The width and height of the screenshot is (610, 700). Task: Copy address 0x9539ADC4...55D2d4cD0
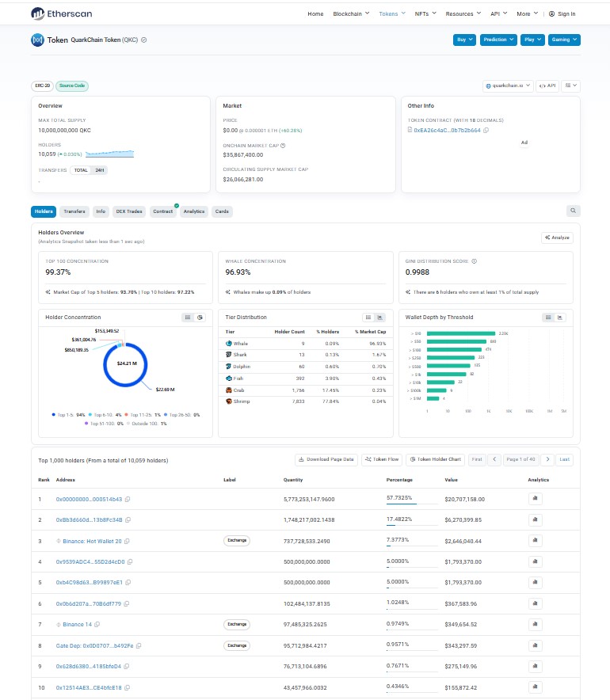[130, 561]
